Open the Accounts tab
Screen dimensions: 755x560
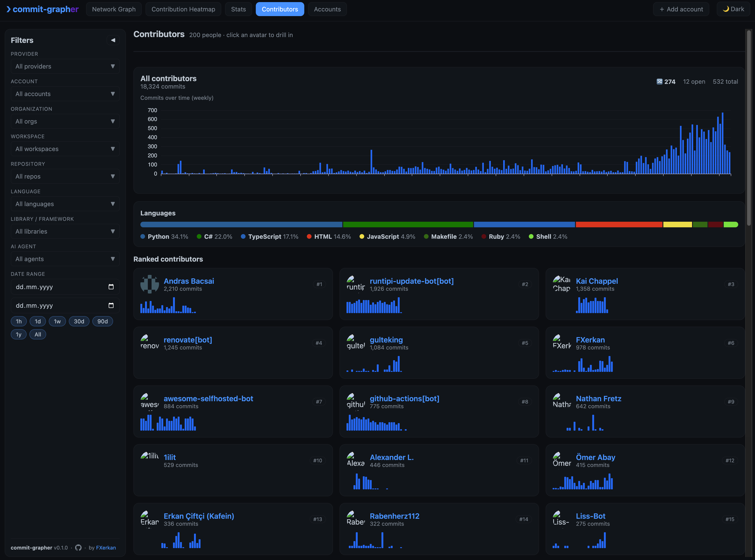327,9
